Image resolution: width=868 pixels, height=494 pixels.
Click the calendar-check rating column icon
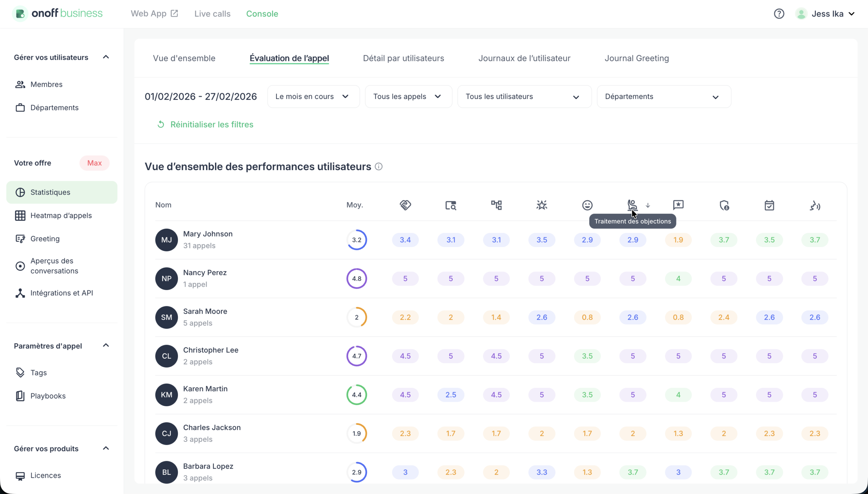coord(769,205)
